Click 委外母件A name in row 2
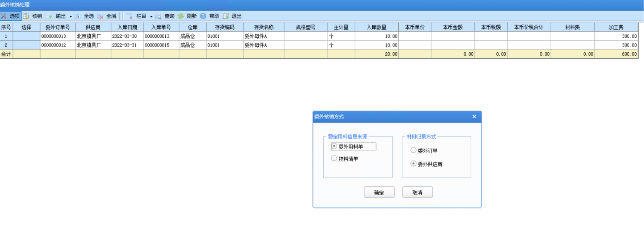The height and width of the screenshot is (251, 644). pyautogui.click(x=264, y=45)
